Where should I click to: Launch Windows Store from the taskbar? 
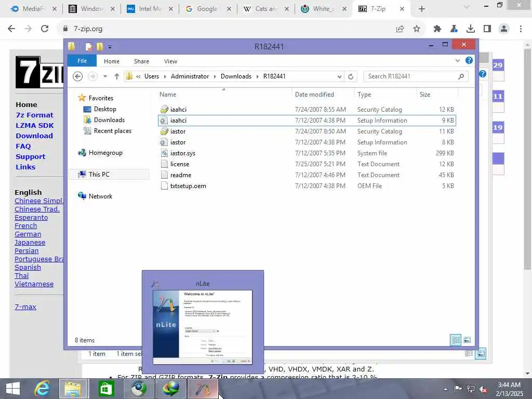coord(105,389)
